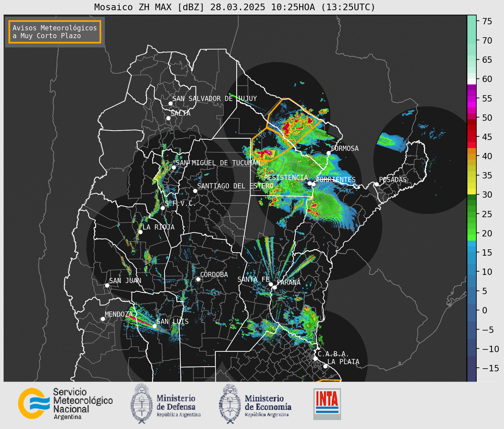
Task: Click the Ministerio de Defensa crest logo
Action: click(x=142, y=403)
